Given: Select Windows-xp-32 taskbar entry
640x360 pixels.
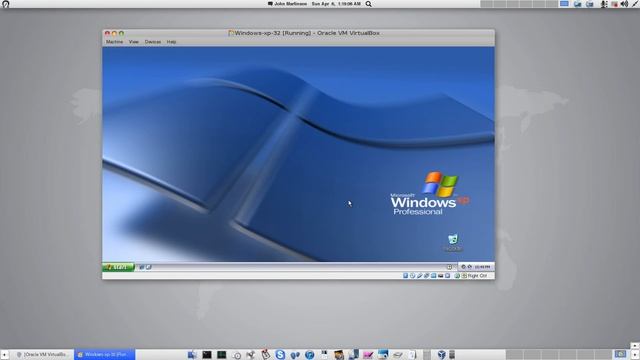Looking at the screenshot, I should 104,354.
